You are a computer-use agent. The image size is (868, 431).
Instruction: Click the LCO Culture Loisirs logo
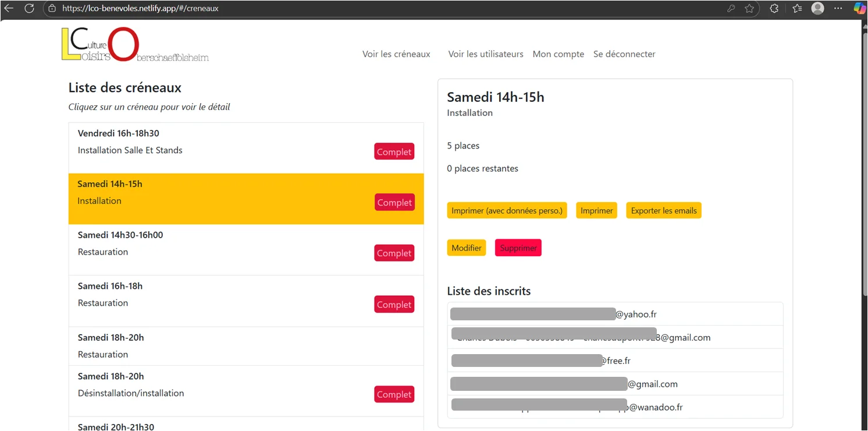tap(134, 44)
